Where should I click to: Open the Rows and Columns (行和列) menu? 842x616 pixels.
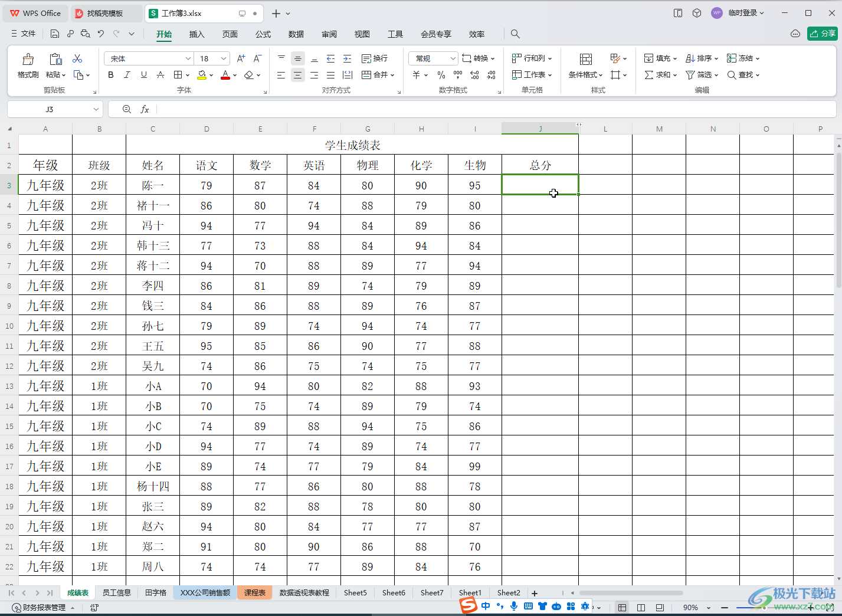(x=532, y=58)
